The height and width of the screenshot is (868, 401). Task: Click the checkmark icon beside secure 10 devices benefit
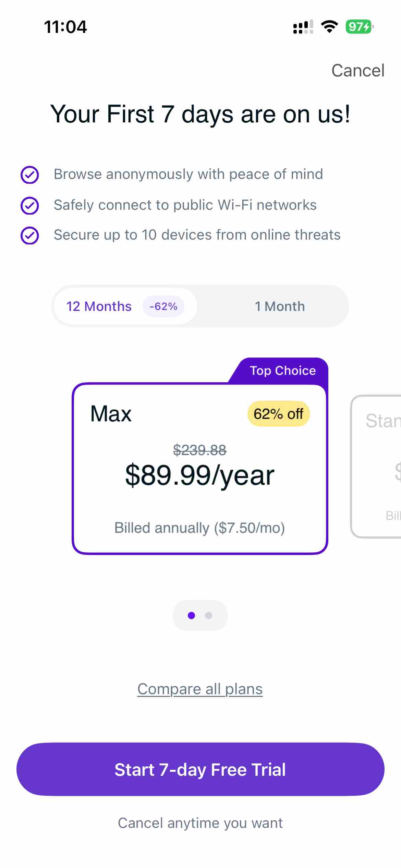pos(30,236)
